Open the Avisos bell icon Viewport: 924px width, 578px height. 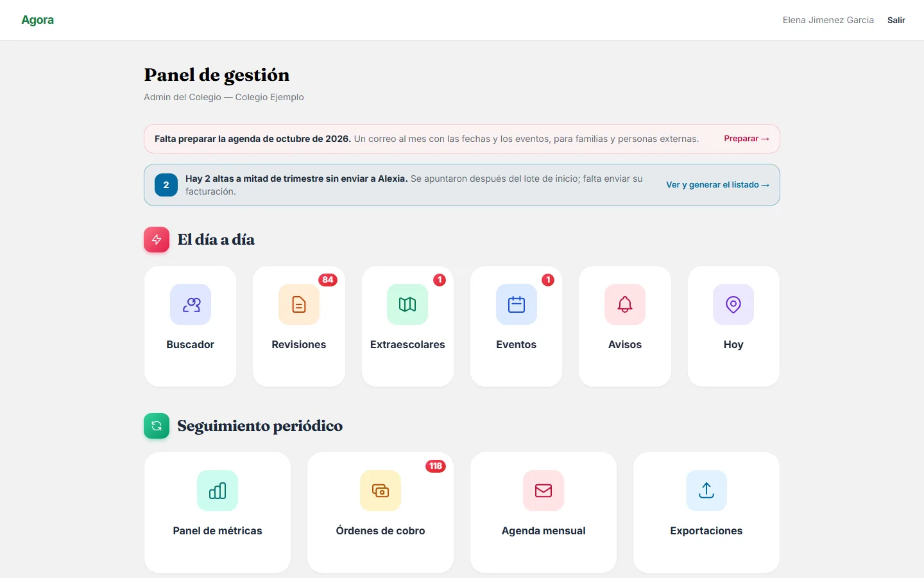pos(625,304)
